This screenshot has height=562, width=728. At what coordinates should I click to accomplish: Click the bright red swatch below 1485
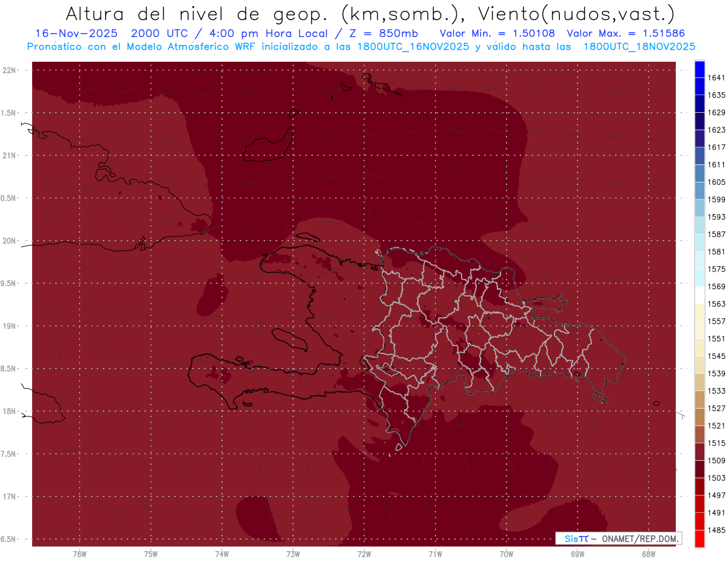click(699, 538)
